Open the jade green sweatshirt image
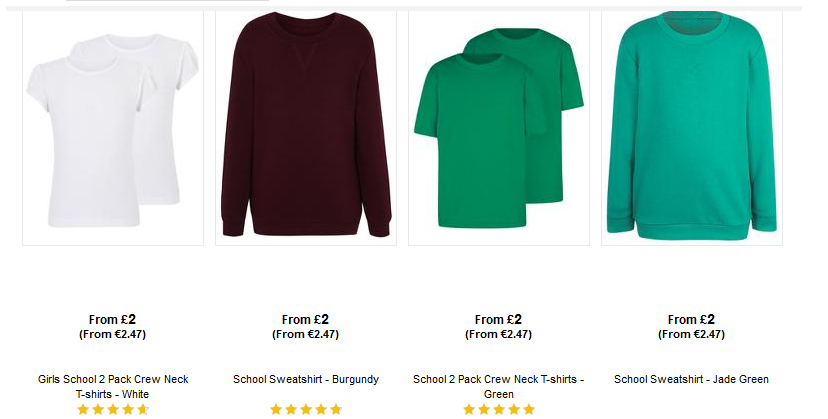The width and height of the screenshot is (828, 419). [692, 128]
